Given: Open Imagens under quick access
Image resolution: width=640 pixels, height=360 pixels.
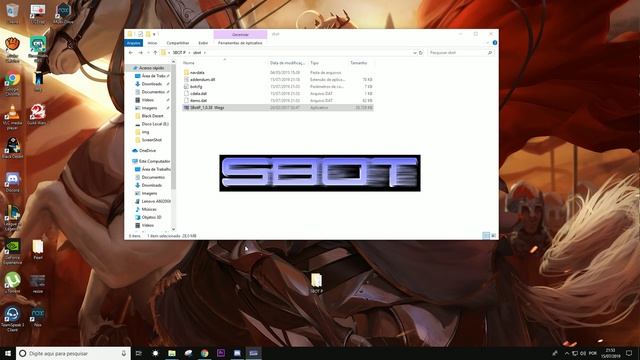Looking at the screenshot, I should pos(149,108).
